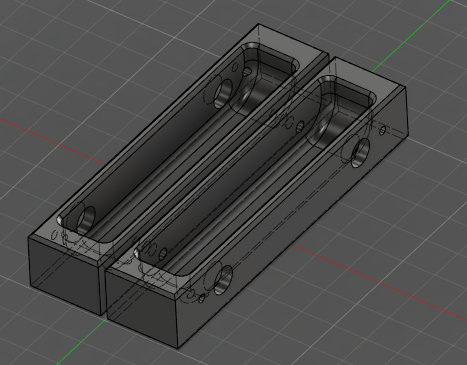This screenshot has height=365, width=467.
Task: Select the large hole inside left pocket's far end
Action: (223, 93)
